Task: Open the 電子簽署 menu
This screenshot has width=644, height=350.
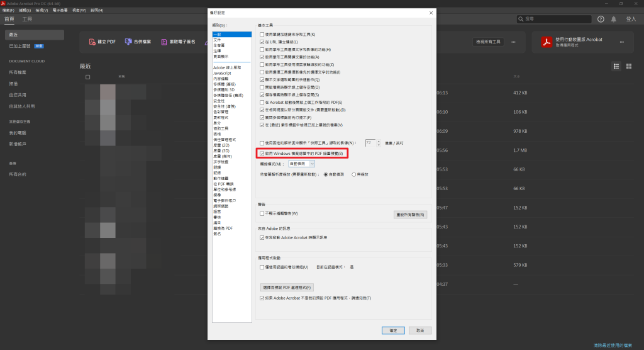Action: [60, 10]
